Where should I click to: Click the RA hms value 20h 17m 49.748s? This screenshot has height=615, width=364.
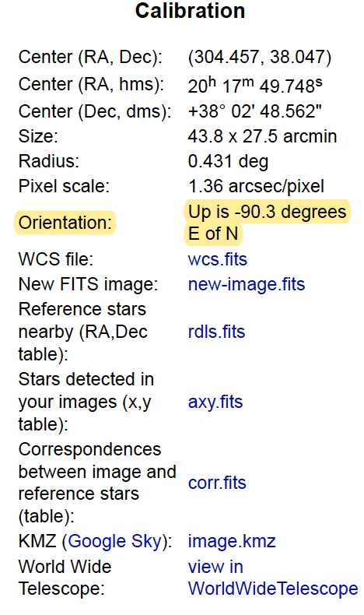[255, 85]
